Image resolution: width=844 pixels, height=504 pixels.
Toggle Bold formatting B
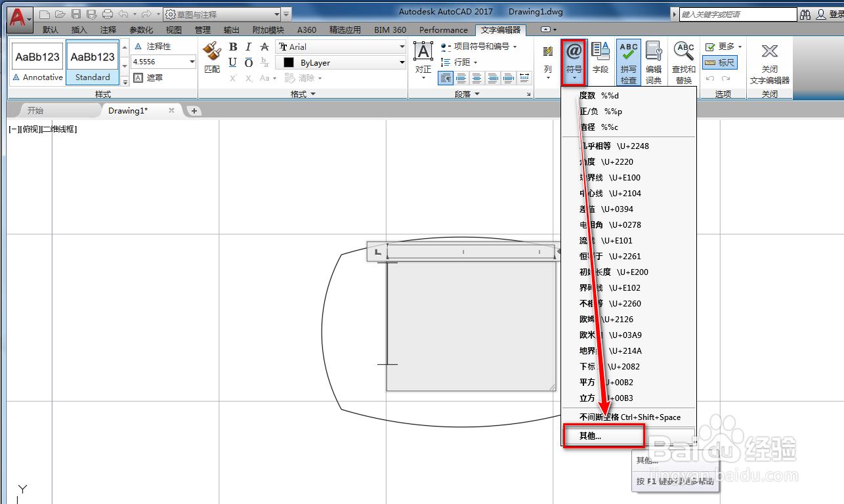[233, 47]
